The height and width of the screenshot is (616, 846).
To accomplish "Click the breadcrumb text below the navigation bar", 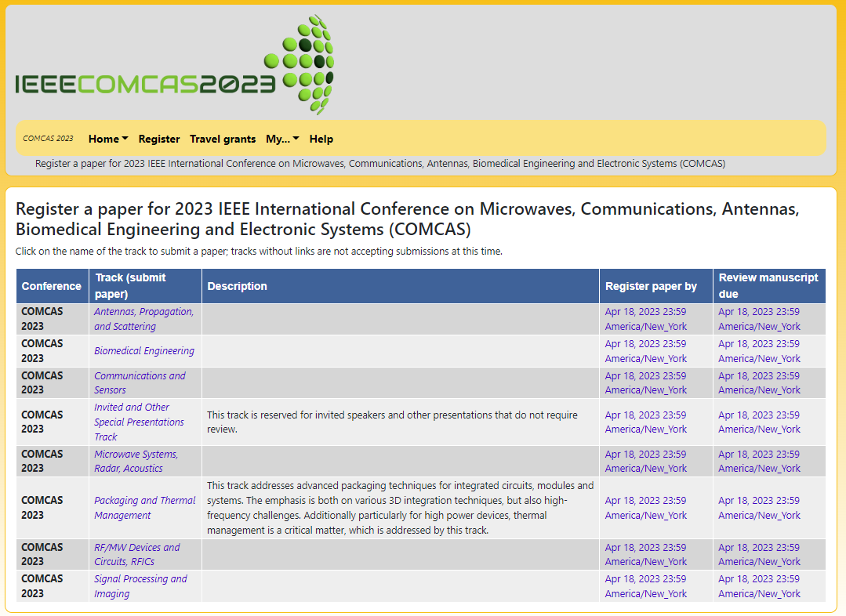I will (379, 164).
